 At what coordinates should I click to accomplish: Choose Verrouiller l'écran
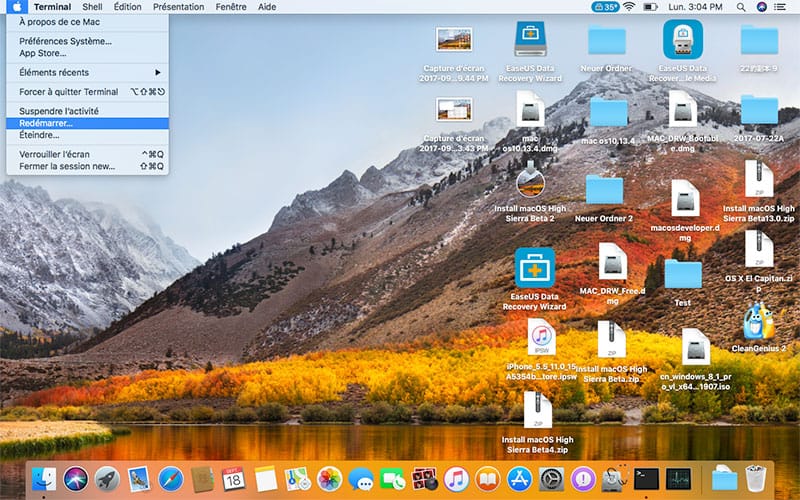click(x=87, y=154)
